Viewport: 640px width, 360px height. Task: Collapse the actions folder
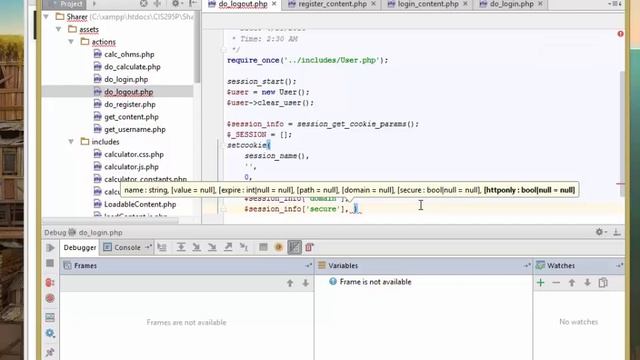pos(71,42)
